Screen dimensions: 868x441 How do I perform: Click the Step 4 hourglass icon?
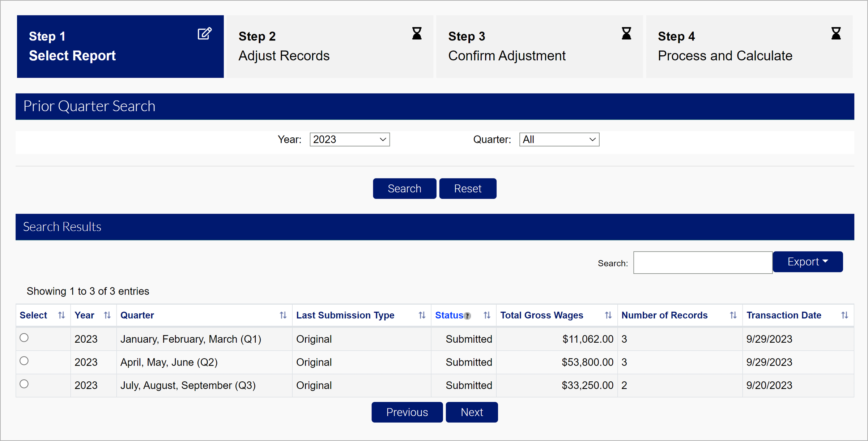click(836, 34)
